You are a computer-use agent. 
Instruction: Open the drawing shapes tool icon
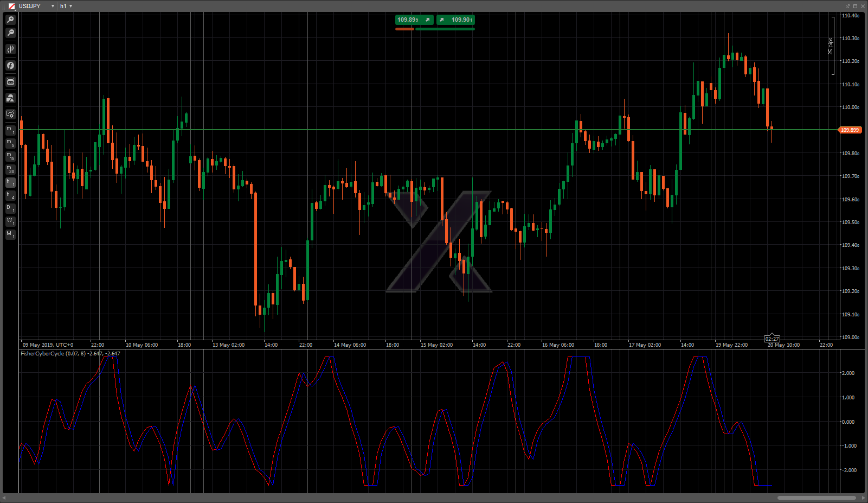10,98
